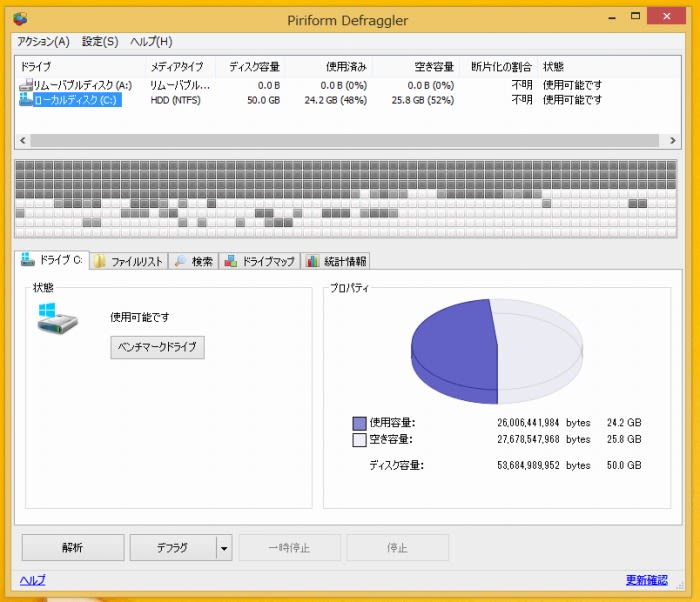Click the blue 使用容量 legend color swatch
700x602 pixels.
pyautogui.click(x=359, y=423)
